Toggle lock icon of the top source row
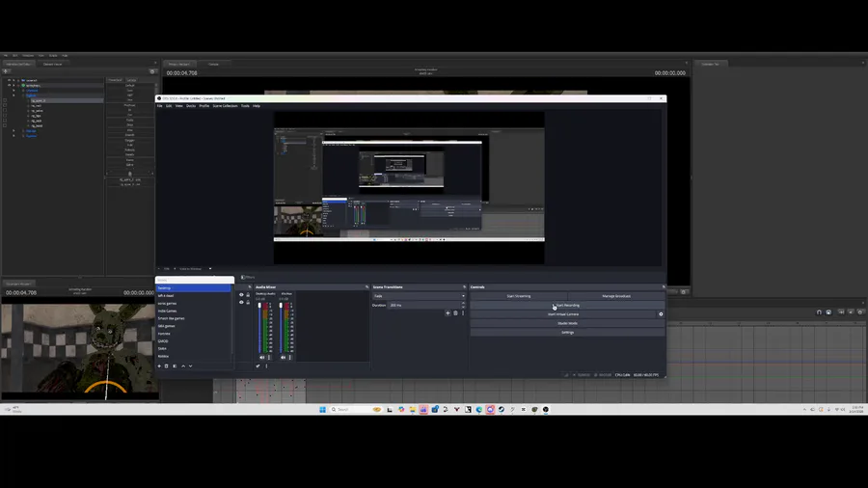Image resolution: width=868 pixels, height=488 pixels. tap(248, 295)
